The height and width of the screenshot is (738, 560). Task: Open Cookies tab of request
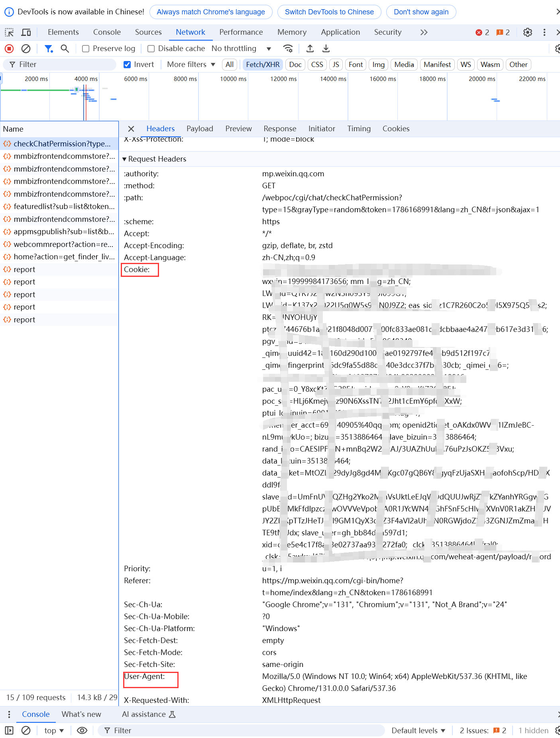(396, 129)
